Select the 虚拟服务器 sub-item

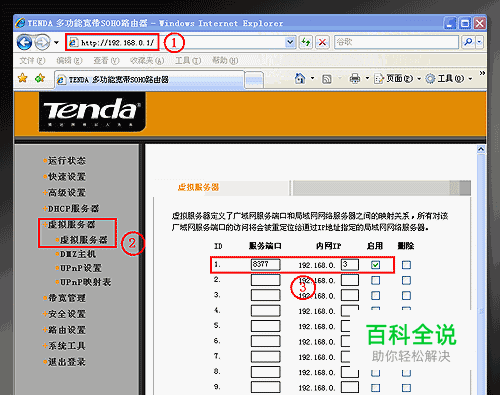(83, 240)
